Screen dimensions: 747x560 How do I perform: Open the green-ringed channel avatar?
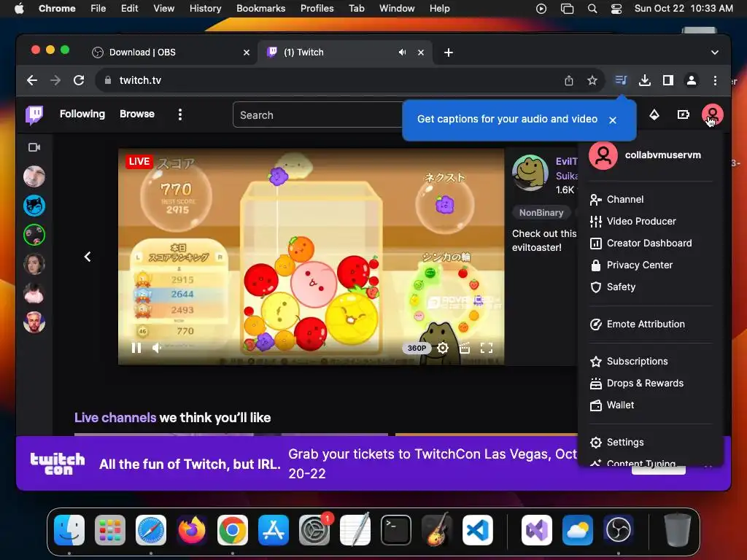(x=34, y=235)
